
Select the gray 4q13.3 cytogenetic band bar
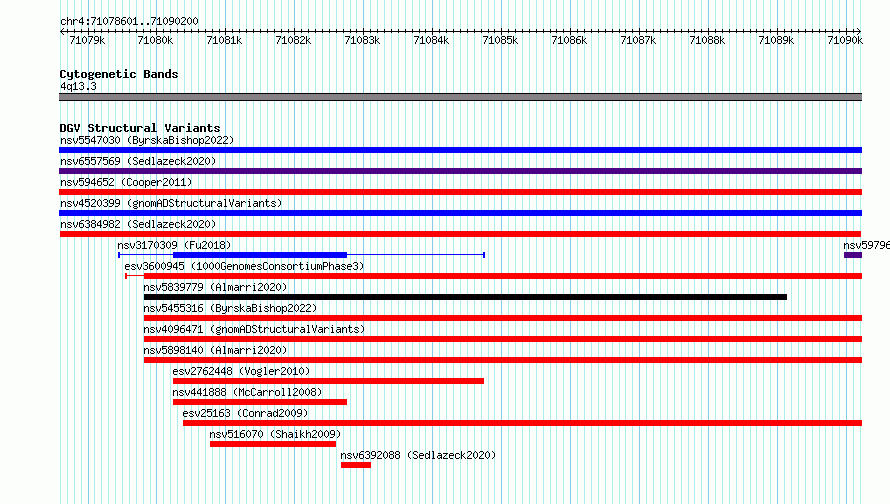point(460,97)
